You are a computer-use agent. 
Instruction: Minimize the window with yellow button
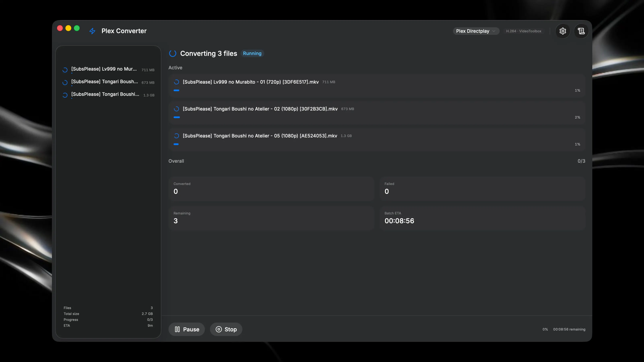[68, 28]
